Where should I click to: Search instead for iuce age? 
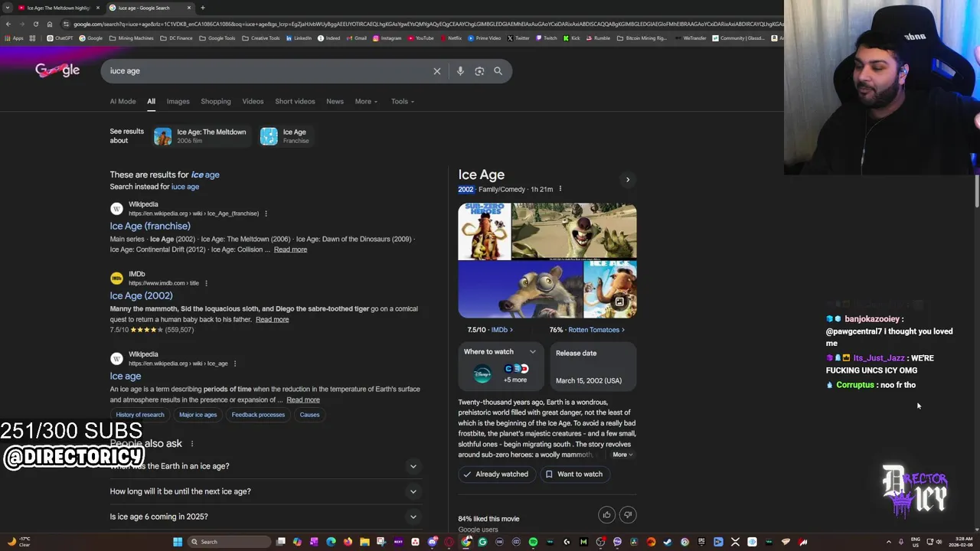[185, 187]
